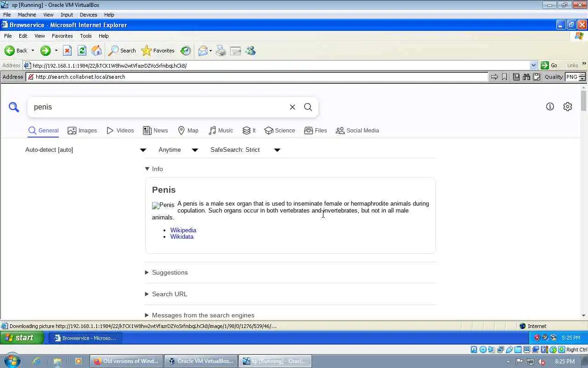Open the History clock icon
The image size is (588, 368).
click(x=186, y=51)
